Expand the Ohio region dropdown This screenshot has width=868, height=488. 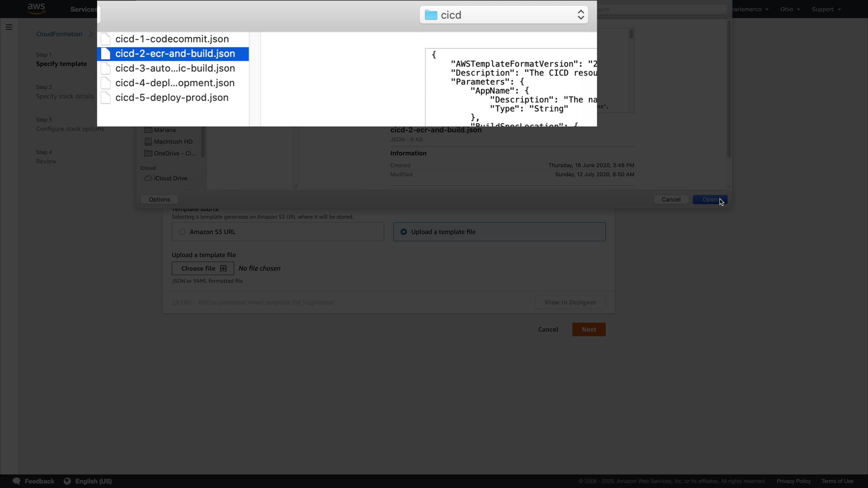tap(790, 9)
